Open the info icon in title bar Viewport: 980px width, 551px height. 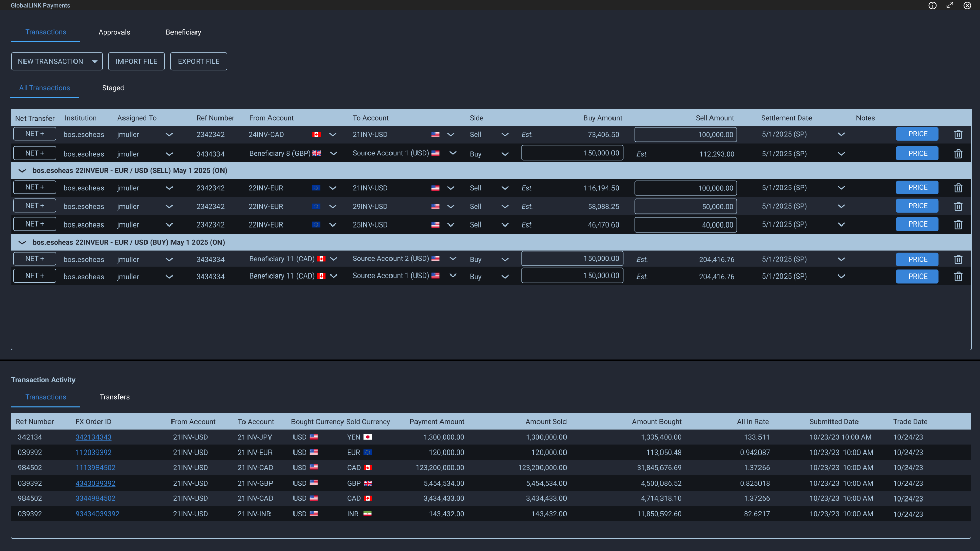click(933, 5)
